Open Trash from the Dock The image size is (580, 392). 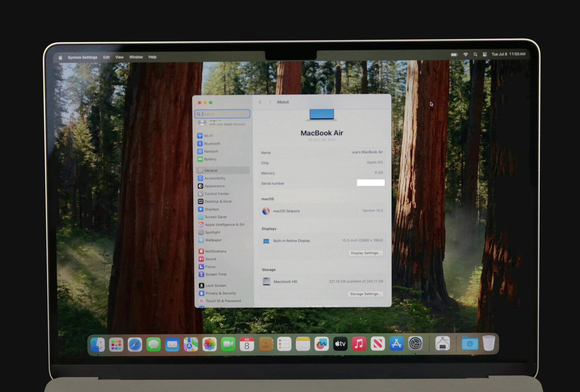(x=489, y=343)
